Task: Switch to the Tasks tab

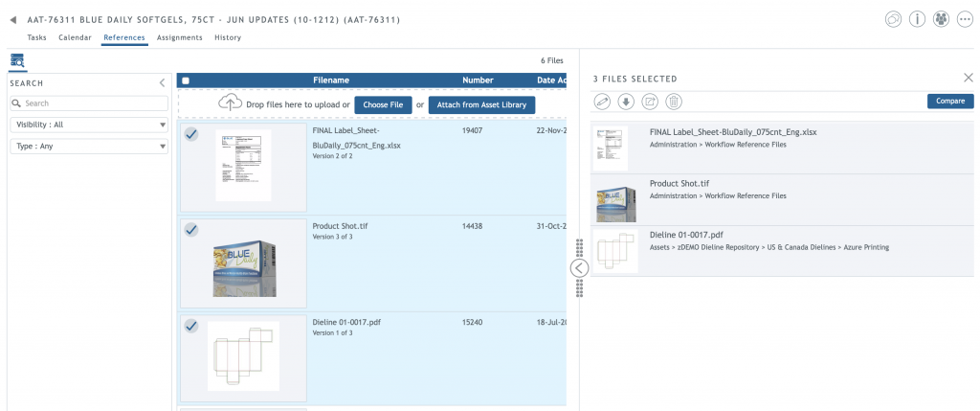Action: (x=37, y=37)
